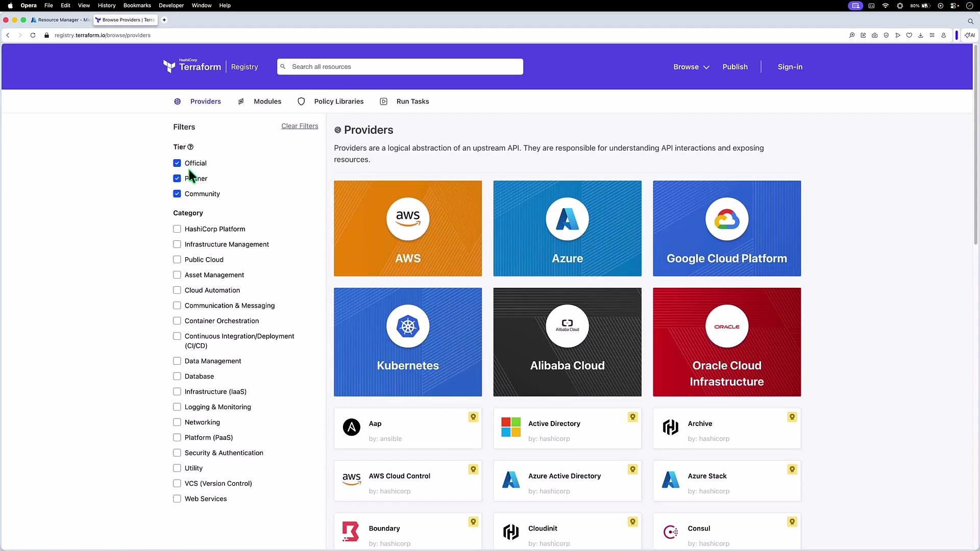Click the Terraform Registry logo

coord(210,66)
